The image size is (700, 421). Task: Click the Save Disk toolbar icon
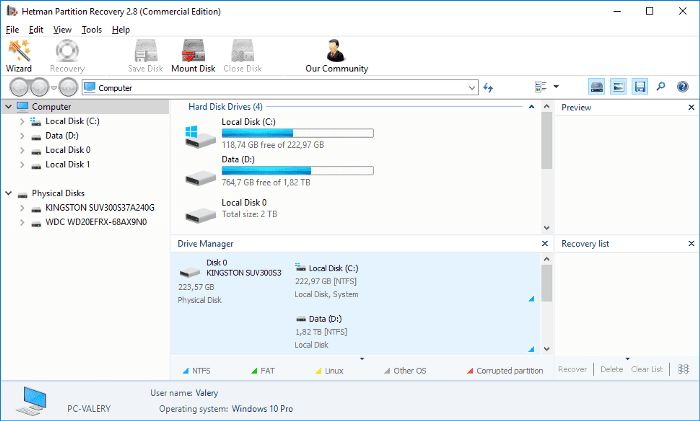(x=146, y=56)
